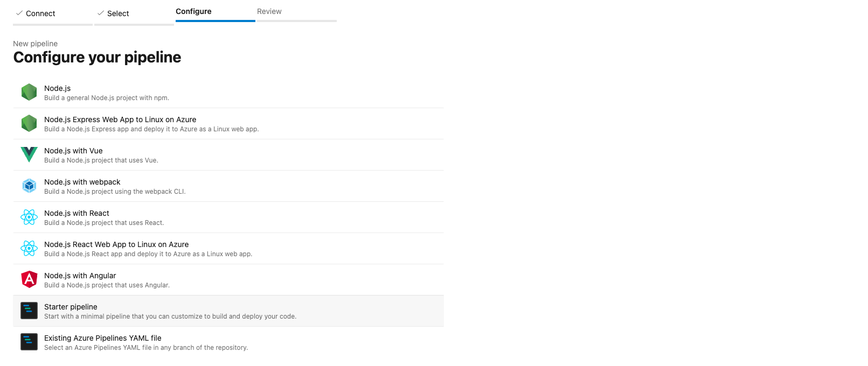Click 'Build a general Node.js project with npm.'
This screenshot has height=366, width=868.
(x=107, y=98)
